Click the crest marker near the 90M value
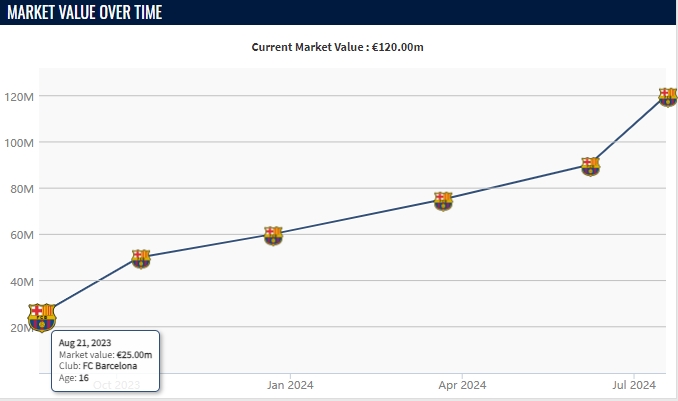The height and width of the screenshot is (401, 678). coord(590,166)
